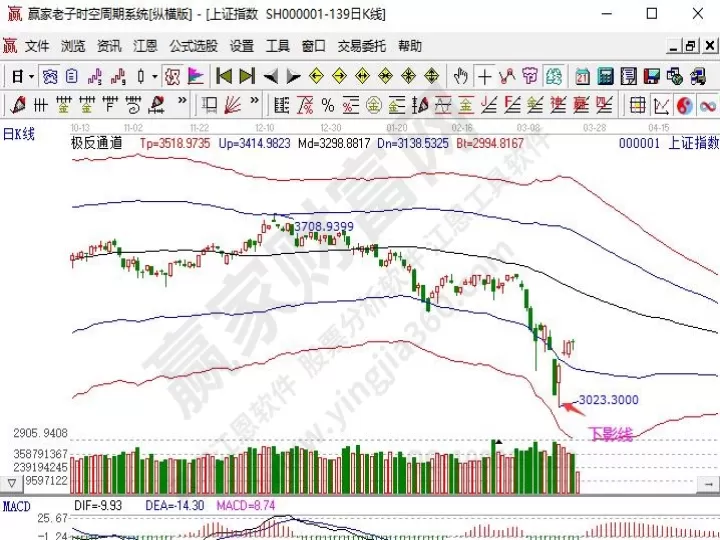Open the 江恩 menu

pos(145,46)
